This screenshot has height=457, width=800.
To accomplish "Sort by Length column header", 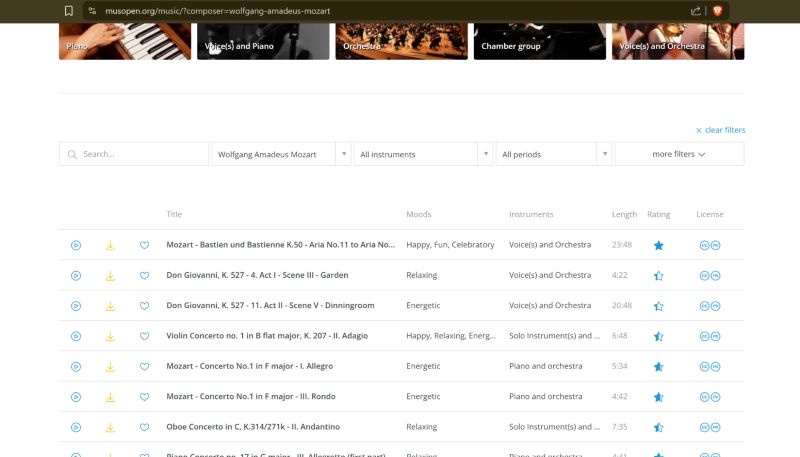I will (x=624, y=214).
